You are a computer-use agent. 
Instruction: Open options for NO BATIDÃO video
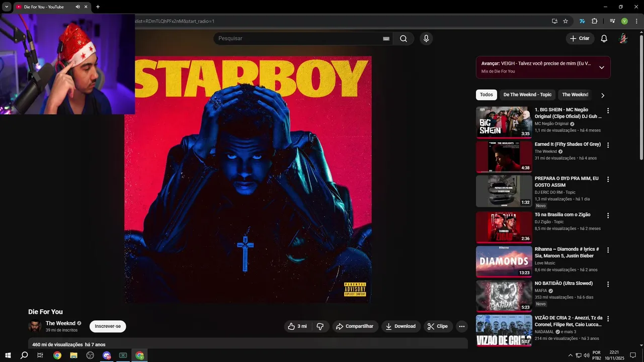[608, 284]
